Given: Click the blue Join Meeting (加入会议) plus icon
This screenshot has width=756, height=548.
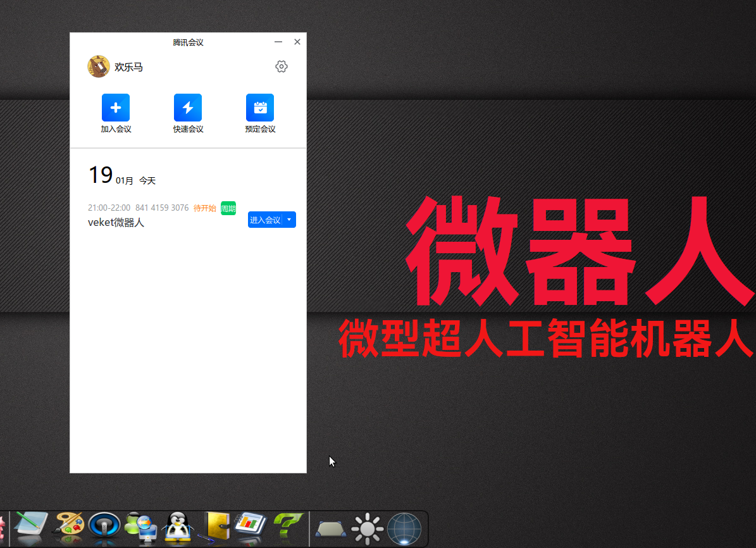Looking at the screenshot, I should (116, 108).
